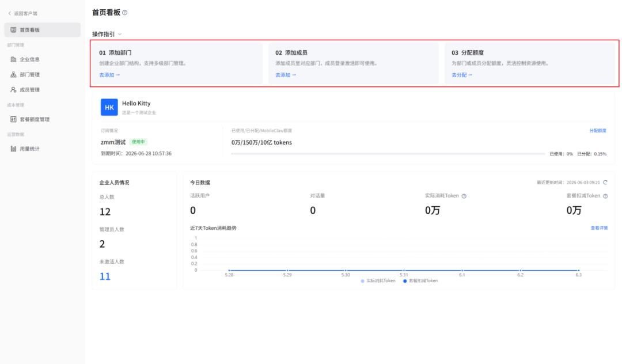622x364 pixels.
Task: Click the 已使用: 0% label
Action: pos(561,154)
